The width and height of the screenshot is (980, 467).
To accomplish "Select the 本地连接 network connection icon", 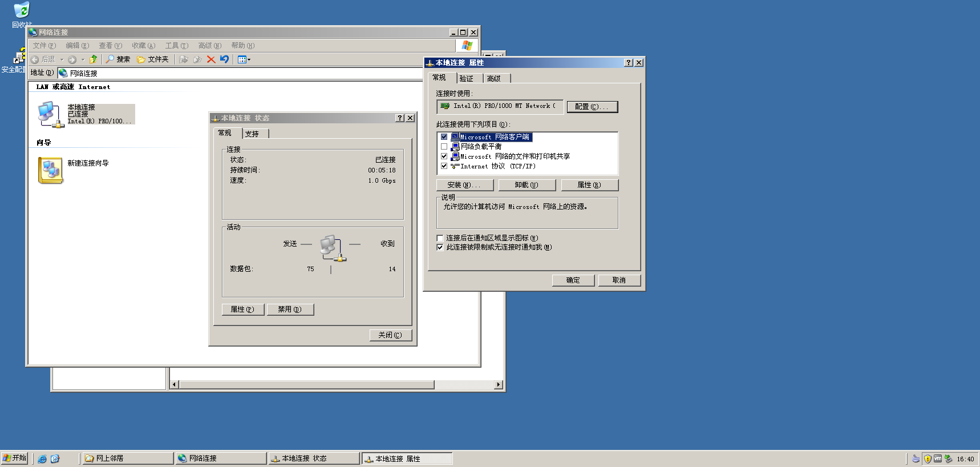I will 50,114.
